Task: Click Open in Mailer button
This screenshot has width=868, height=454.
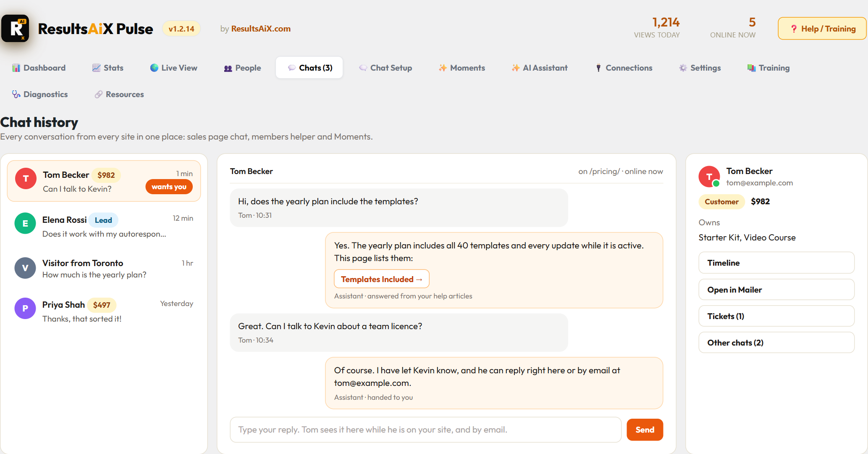Action: [x=776, y=290]
